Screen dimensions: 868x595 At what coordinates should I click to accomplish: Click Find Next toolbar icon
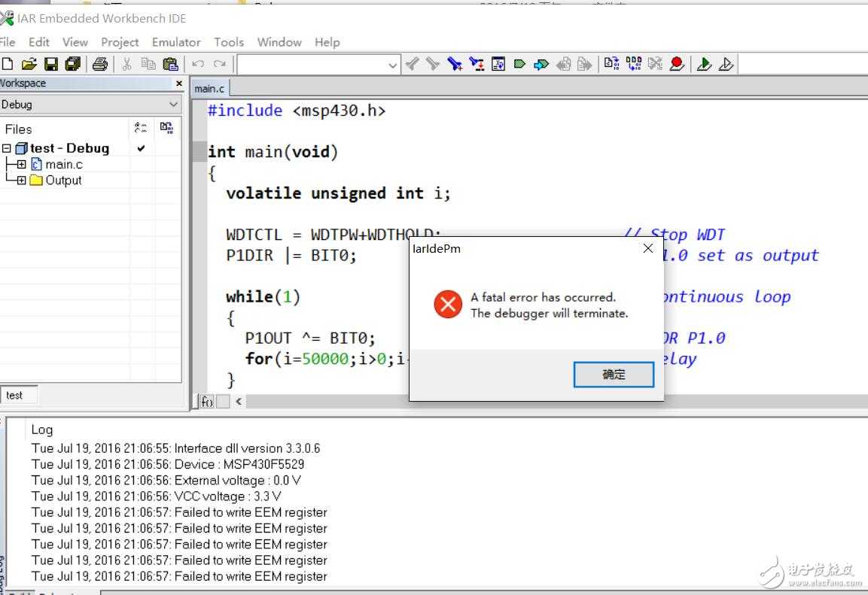[x=432, y=64]
